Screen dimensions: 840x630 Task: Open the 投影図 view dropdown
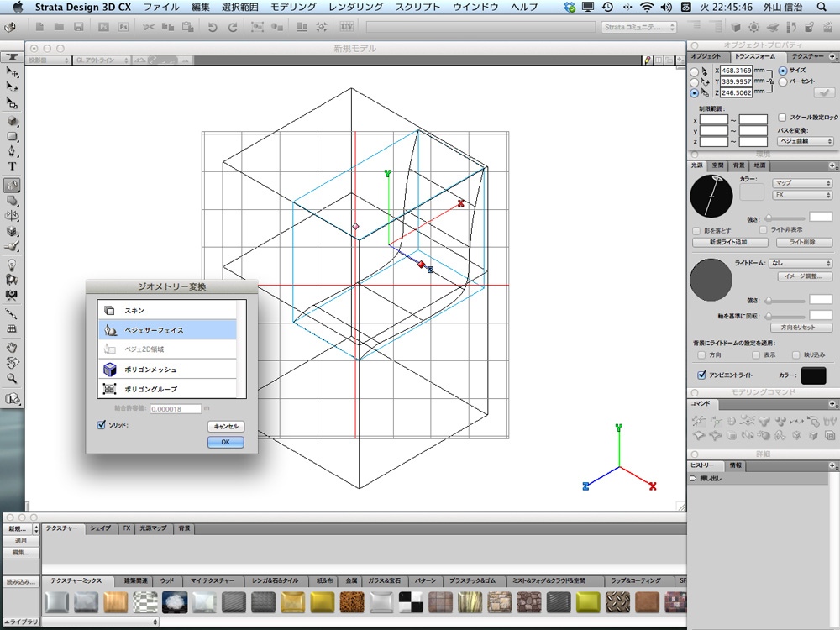point(48,60)
